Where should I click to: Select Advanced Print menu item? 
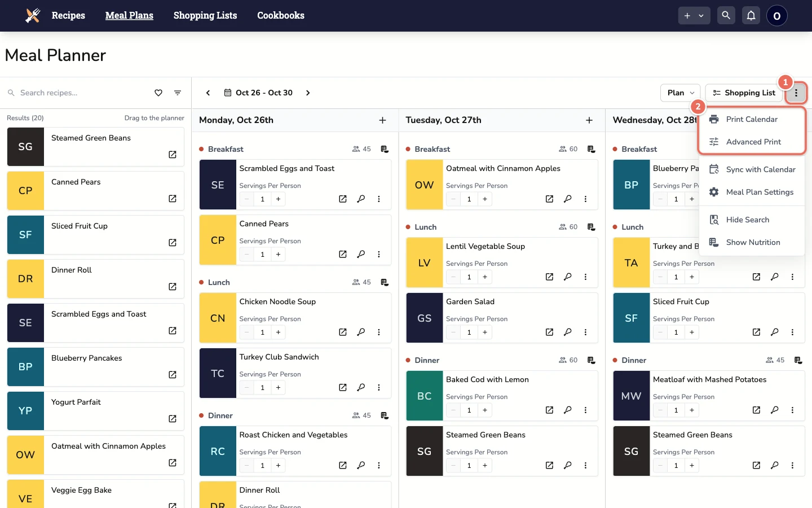752,142
